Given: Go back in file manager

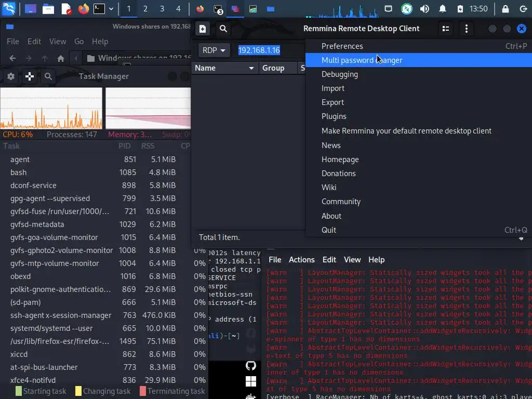Looking at the screenshot, I should click(x=12, y=58).
